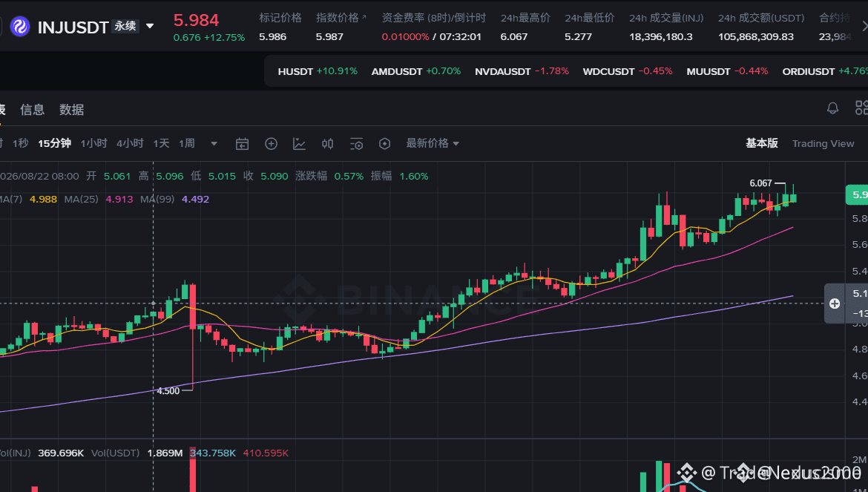The width and height of the screenshot is (868, 492).
Task: Click the 标记价格 label
Action: (280, 18)
